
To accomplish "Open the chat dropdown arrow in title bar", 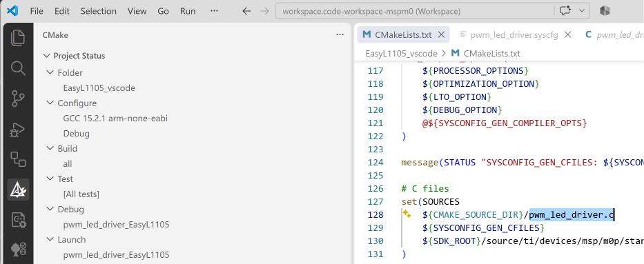I will tap(582, 11).
